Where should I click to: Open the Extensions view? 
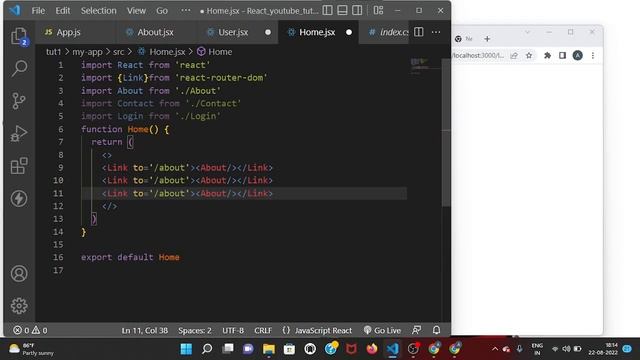(x=19, y=166)
